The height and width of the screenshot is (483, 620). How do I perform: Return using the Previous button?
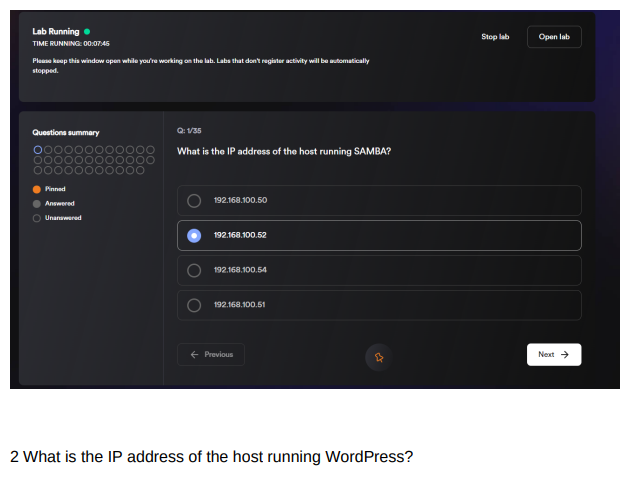pyautogui.click(x=211, y=354)
